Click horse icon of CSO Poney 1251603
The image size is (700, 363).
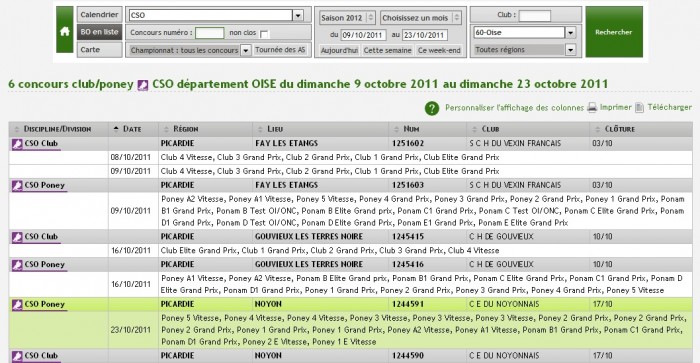click(17, 185)
